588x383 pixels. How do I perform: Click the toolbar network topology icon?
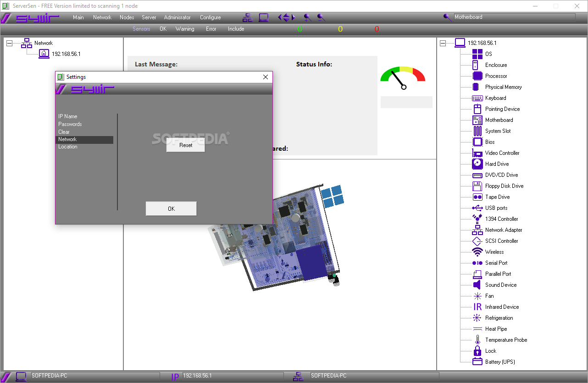click(247, 17)
